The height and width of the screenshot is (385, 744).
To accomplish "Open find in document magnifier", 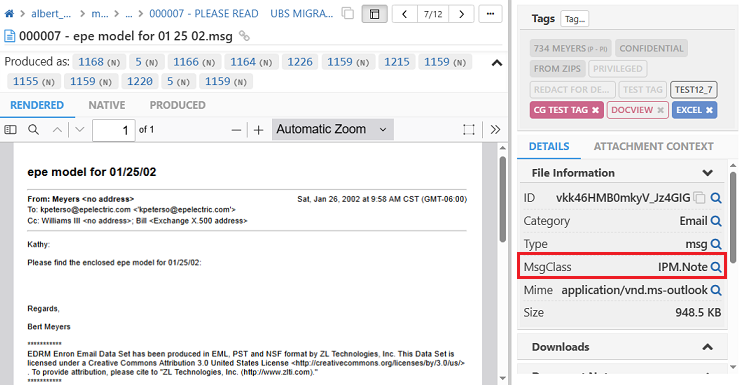I will (x=33, y=130).
